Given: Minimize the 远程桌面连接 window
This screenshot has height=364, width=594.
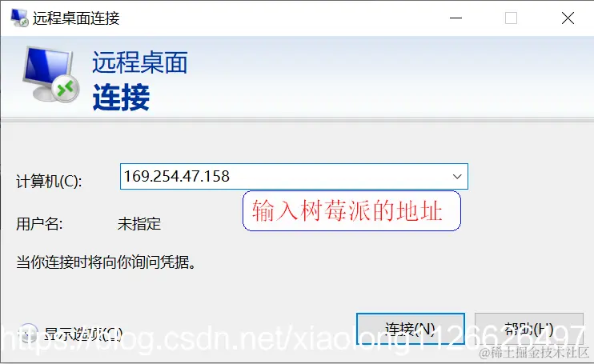Looking at the screenshot, I should (456, 18).
